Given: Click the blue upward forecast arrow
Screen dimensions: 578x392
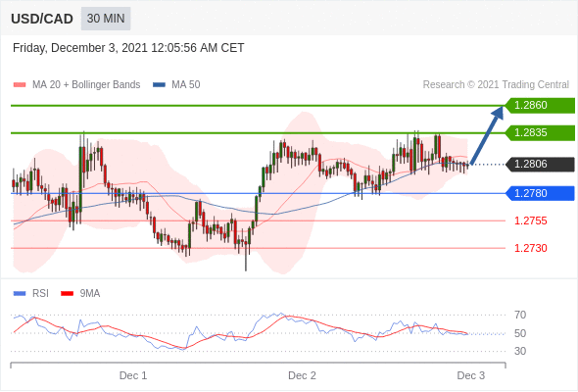Looking at the screenshot, I should coord(487,135).
